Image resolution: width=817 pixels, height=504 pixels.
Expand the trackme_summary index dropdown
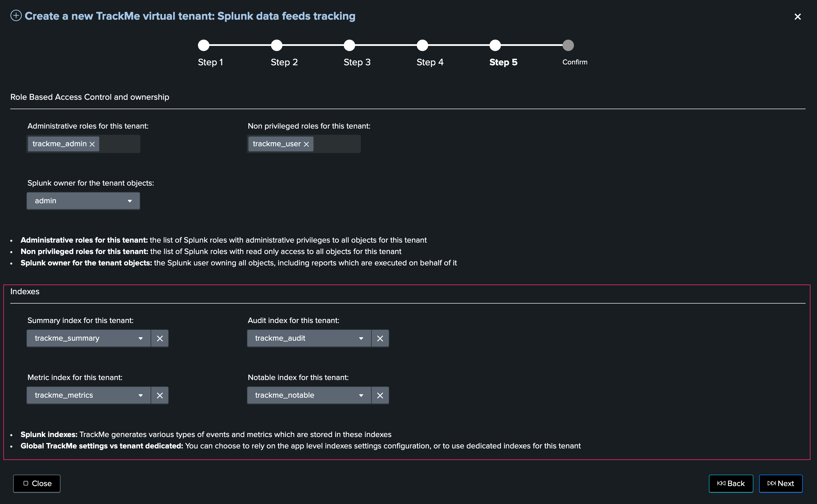(x=88, y=338)
